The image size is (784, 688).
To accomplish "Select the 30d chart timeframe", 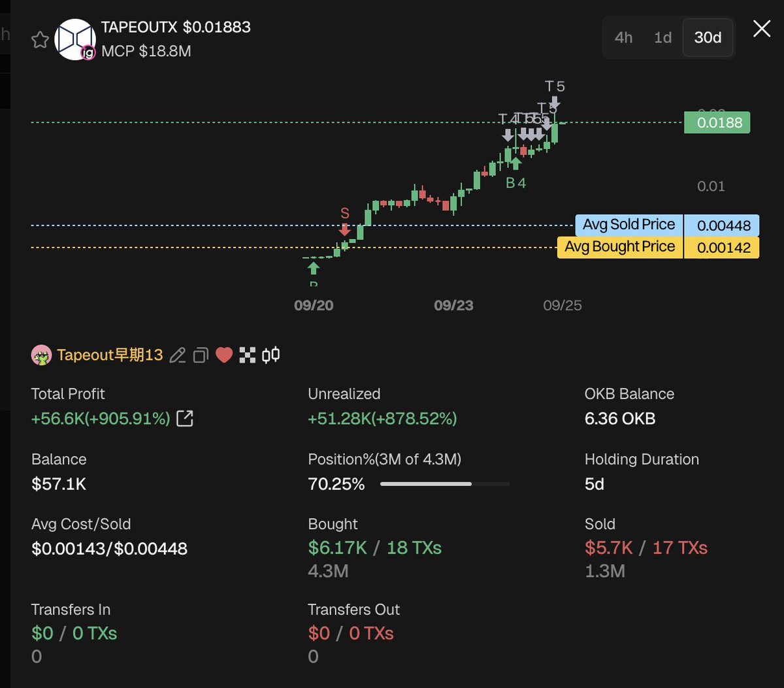I will 708,38.
